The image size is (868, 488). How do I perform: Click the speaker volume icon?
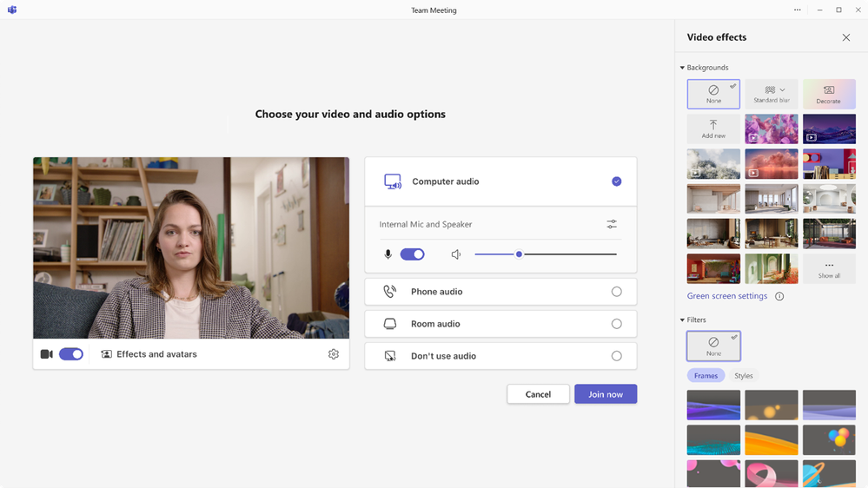point(456,254)
